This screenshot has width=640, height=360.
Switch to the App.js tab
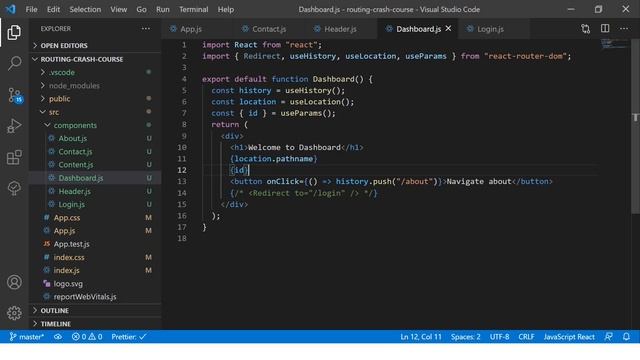[x=198, y=29]
